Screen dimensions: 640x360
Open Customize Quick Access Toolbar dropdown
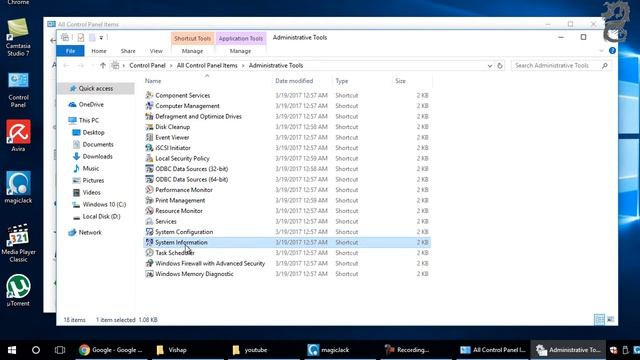click(101, 38)
